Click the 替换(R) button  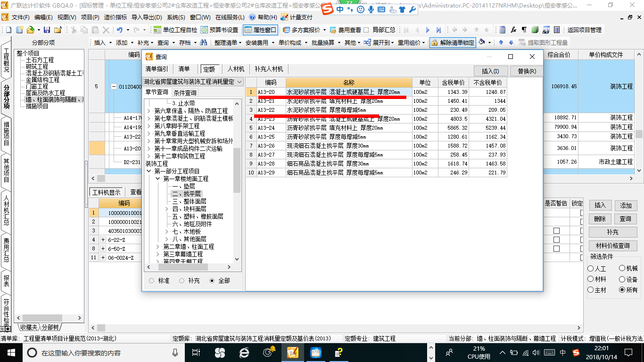[x=527, y=71]
